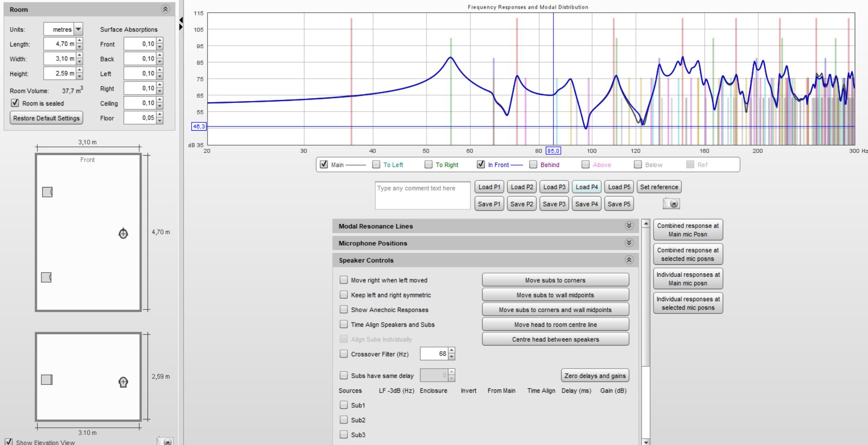Screen dimensions: 868x445
Task: Decrease room Width stepper
Action: 80,61
